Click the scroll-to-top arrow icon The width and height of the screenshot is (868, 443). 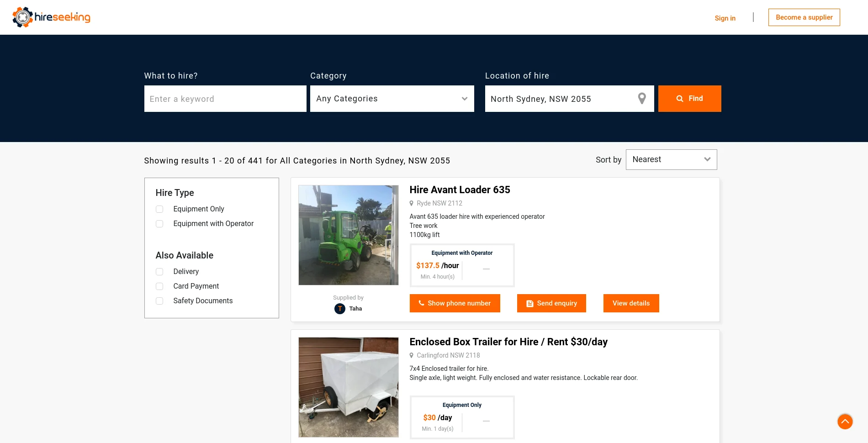point(845,421)
